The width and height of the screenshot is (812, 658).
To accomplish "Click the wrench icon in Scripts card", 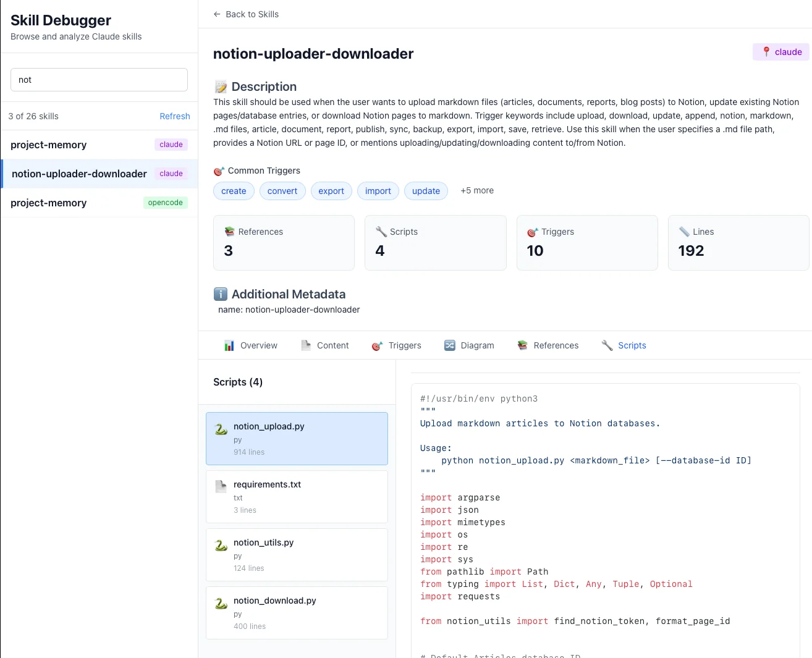I will pos(381,232).
